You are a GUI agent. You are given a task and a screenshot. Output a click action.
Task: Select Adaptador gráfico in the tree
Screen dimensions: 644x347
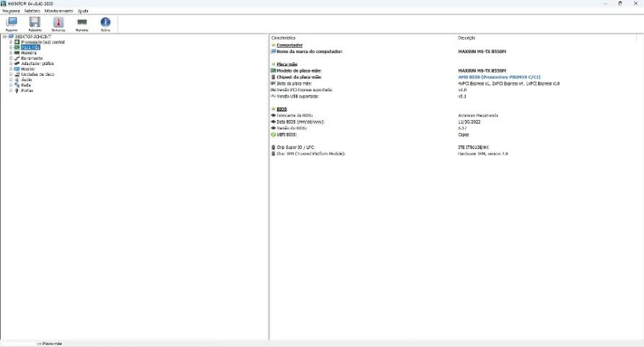click(38, 64)
